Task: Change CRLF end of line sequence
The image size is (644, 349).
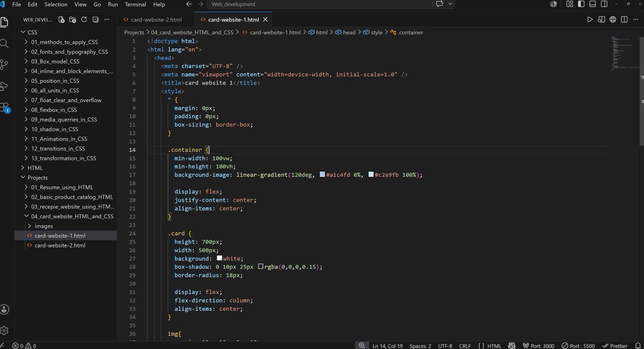Action: coord(465,346)
